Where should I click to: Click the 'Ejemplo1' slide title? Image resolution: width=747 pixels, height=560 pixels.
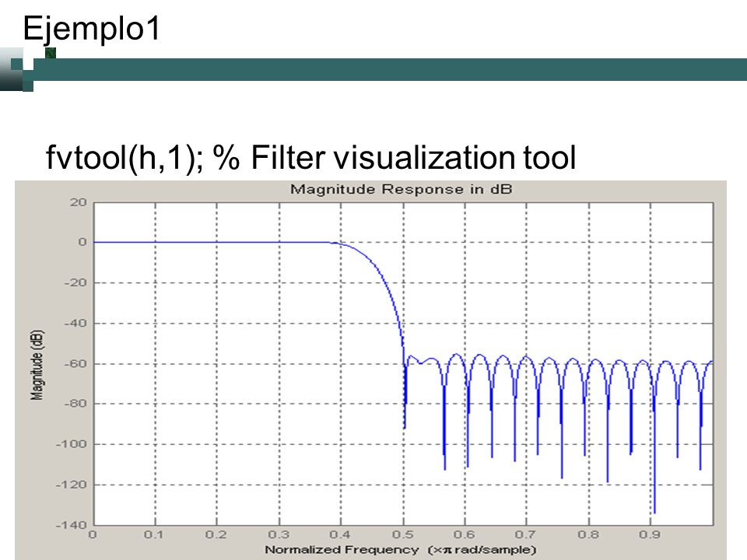92,30
